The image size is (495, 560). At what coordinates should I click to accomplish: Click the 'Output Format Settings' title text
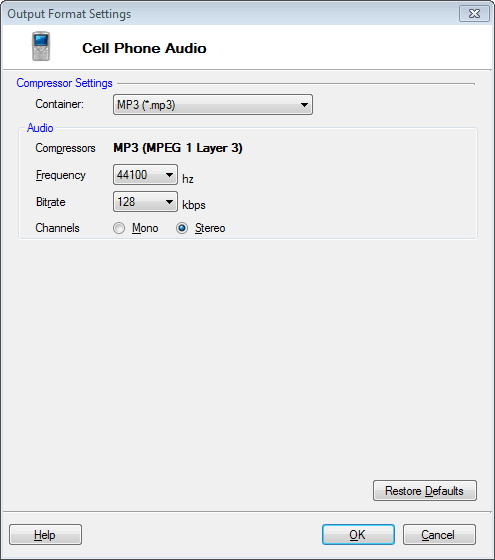click(69, 14)
